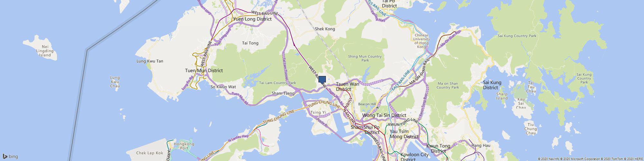Image resolution: width=644 pixels, height=161 pixels.
Task: Select the Shing Mun Country Park label
Action: [365, 58]
